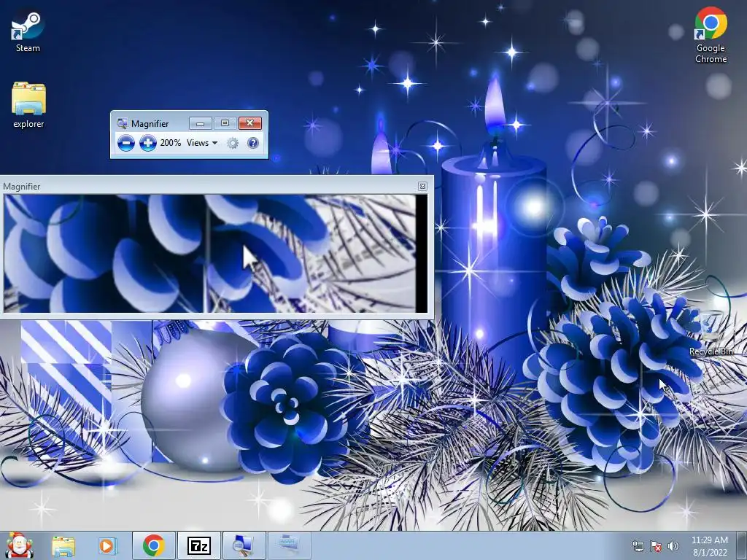Open the clock showing 11:29 AM
This screenshot has width=747, height=560.
point(710,545)
